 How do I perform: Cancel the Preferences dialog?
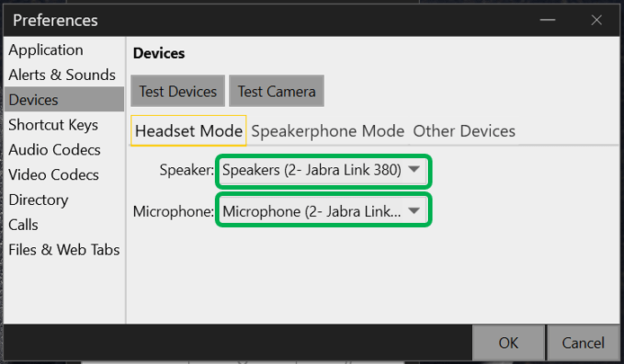pyautogui.click(x=583, y=343)
